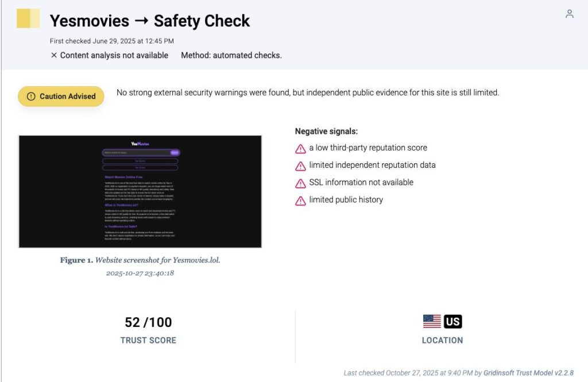This screenshot has height=382, width=588.
Task: Click the TRUST SCORE label
Action: 148,340
